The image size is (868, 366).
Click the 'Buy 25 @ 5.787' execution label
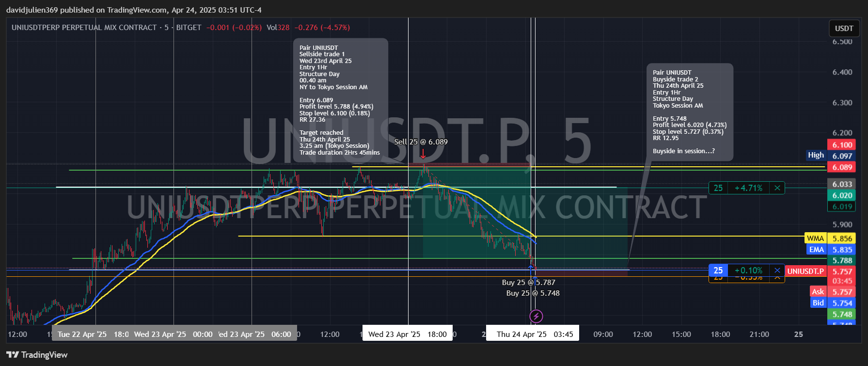click(x=528, y=283)
